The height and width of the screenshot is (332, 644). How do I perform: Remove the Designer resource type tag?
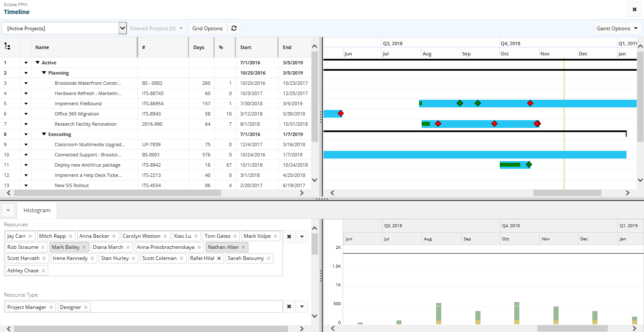coord(86,307)
